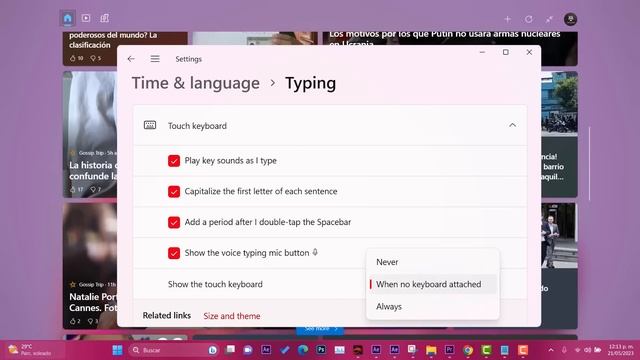Screen dimensions: 640x360
Task: Uncheck Show the voice typing mic button
Action: (174, 253)
